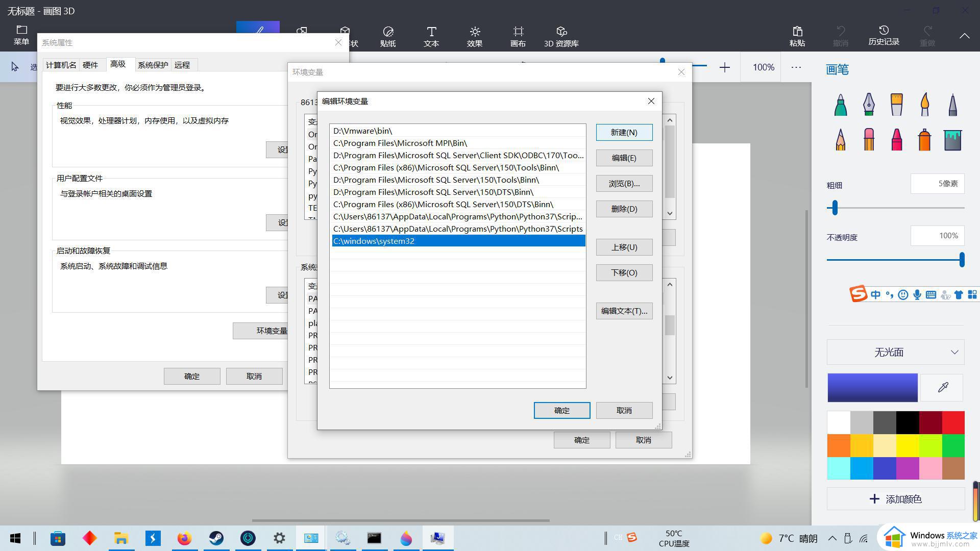Click 确定 in the 环境变量 window
The image size is (980, 551).
(581, 440)
